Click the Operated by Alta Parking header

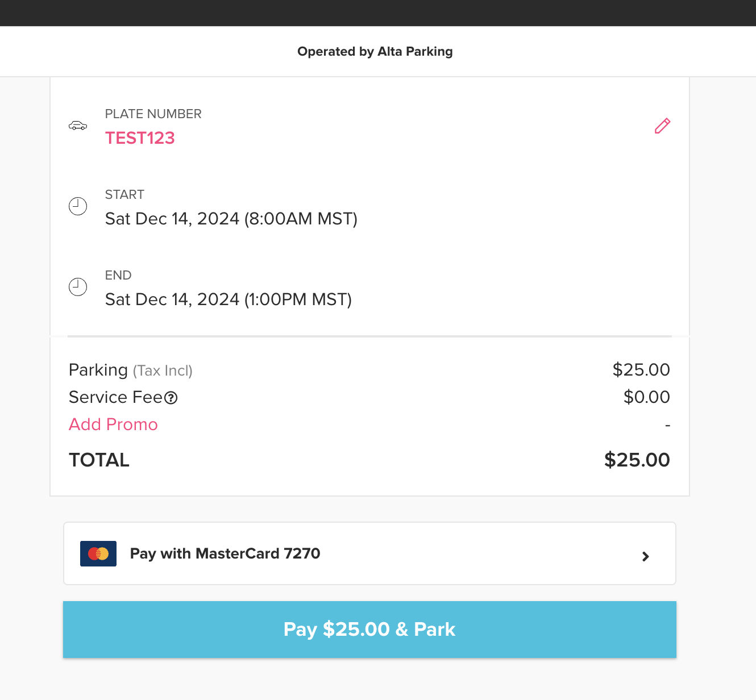pyautogui.click(x=375, y=52)
